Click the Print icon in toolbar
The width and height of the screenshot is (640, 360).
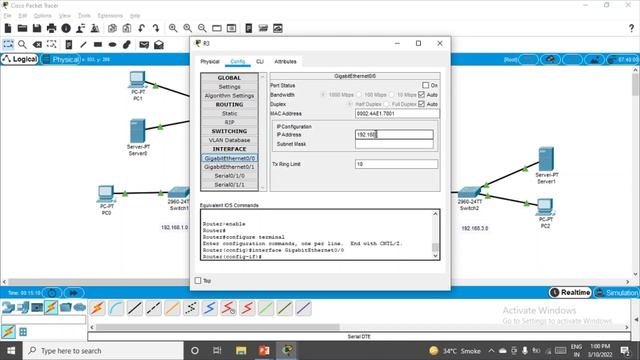tap(51, 28)
